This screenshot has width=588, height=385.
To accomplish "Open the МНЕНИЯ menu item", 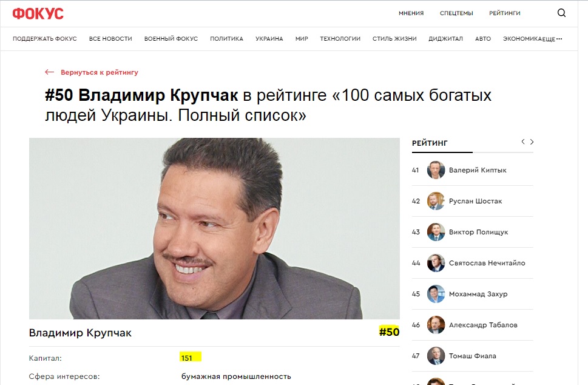I will click(x=411, y=13).
